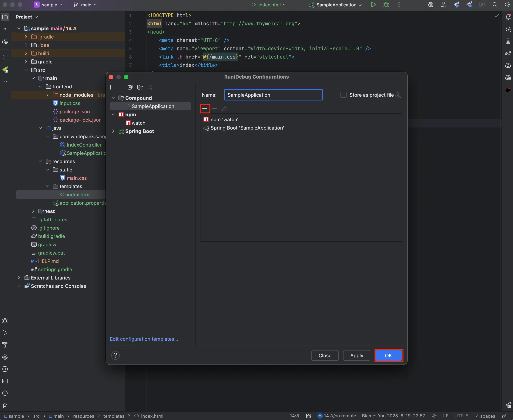Enable Store as project file checkbox
This screenshot has height=420, width=513.
tap(343, 95)
